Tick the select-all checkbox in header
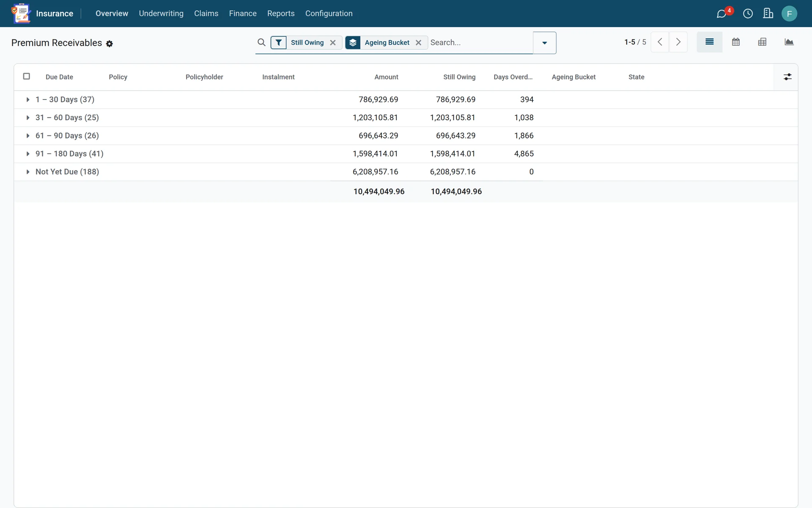 27,76
